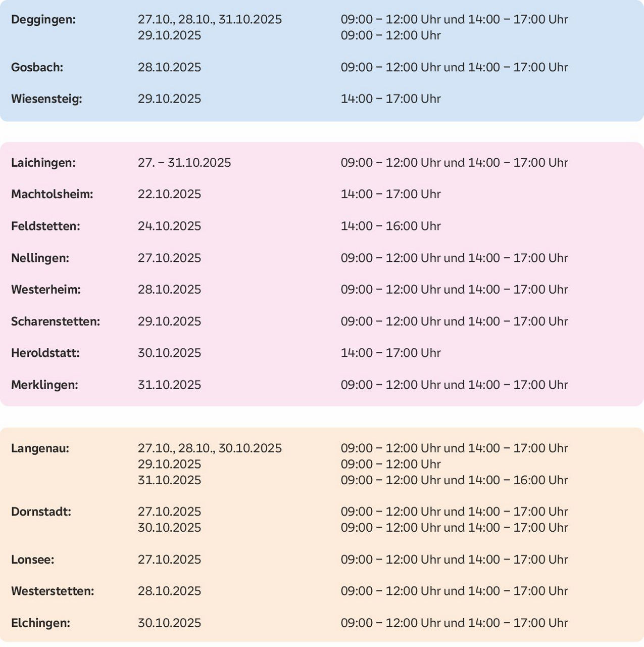Click the Lonsee location label
This screenshot has width=644, height=647.
[33, 560]
